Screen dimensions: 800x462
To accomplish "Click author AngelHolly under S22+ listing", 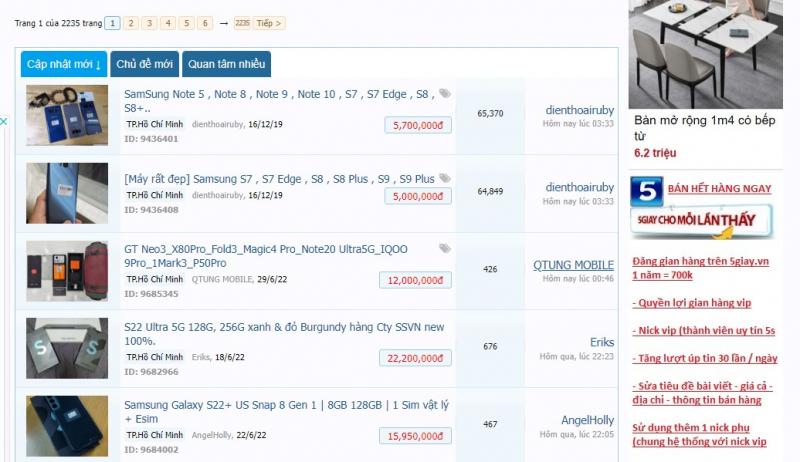I will tap(211, 435).
